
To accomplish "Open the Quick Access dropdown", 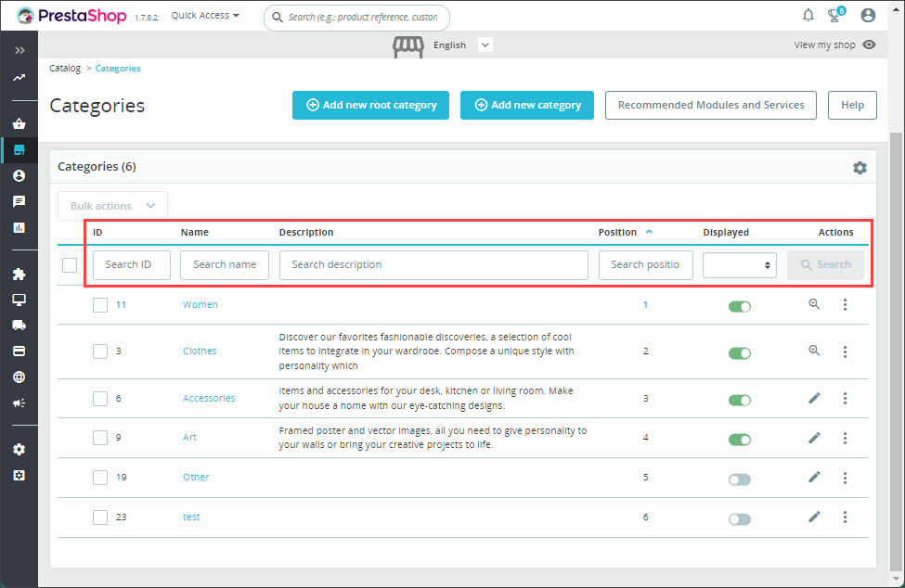I will tap(205, 16).
